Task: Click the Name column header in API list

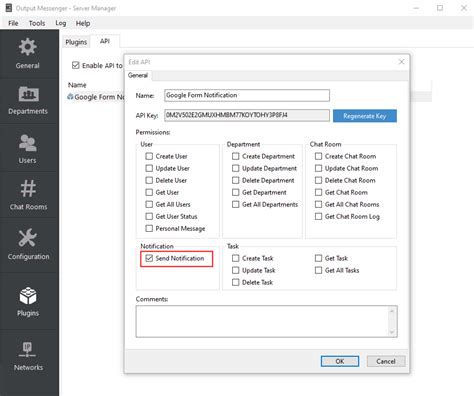Action: point(77,85)
